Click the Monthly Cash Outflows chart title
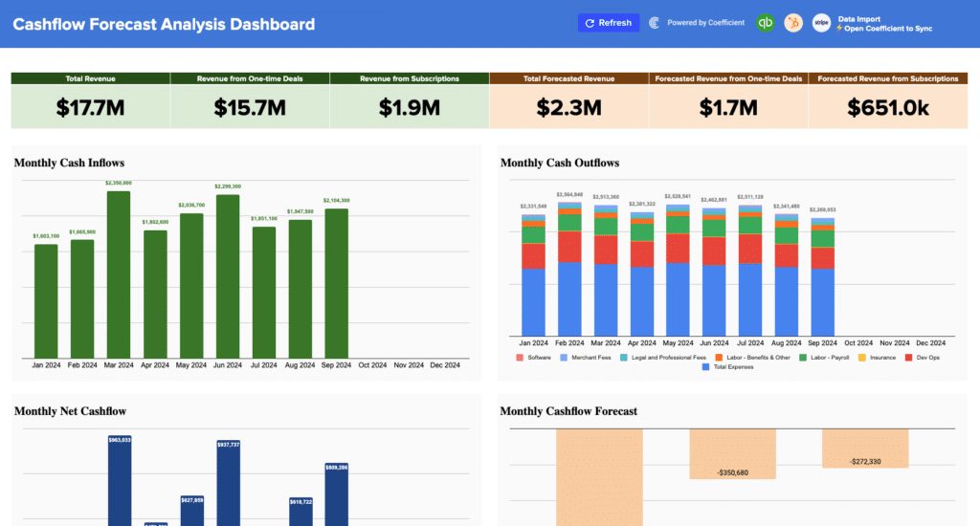The height and width of the screenshot is (526, 980). 560,163
